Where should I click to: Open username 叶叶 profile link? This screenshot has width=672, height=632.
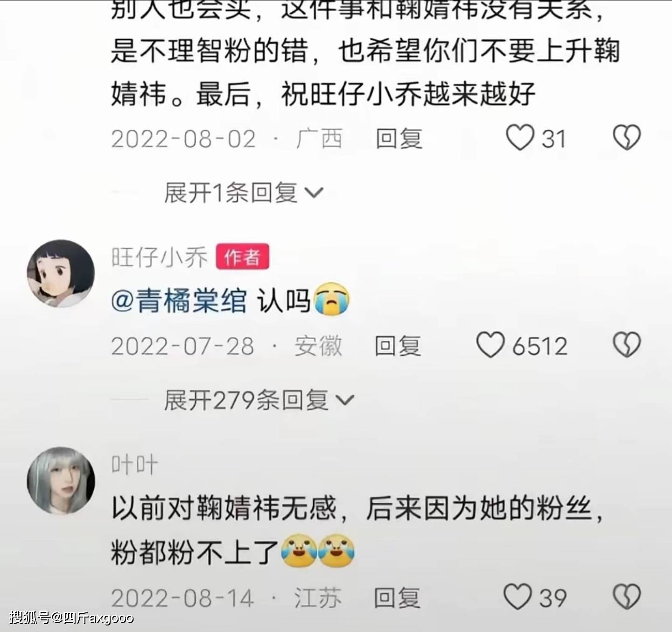coord(134,465)
